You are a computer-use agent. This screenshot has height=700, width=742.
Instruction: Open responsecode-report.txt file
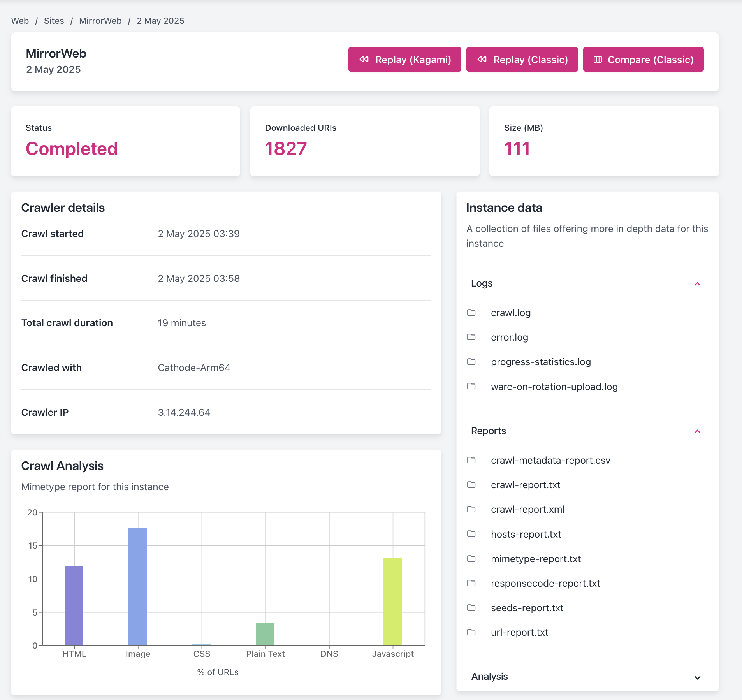click(x=545, y=583)
